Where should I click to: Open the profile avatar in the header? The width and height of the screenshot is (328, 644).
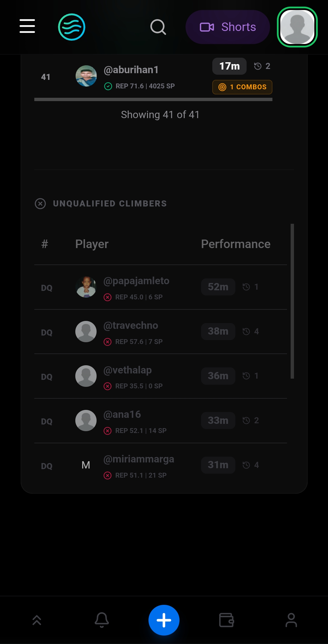pyautogui.click(x=297, y=27)
